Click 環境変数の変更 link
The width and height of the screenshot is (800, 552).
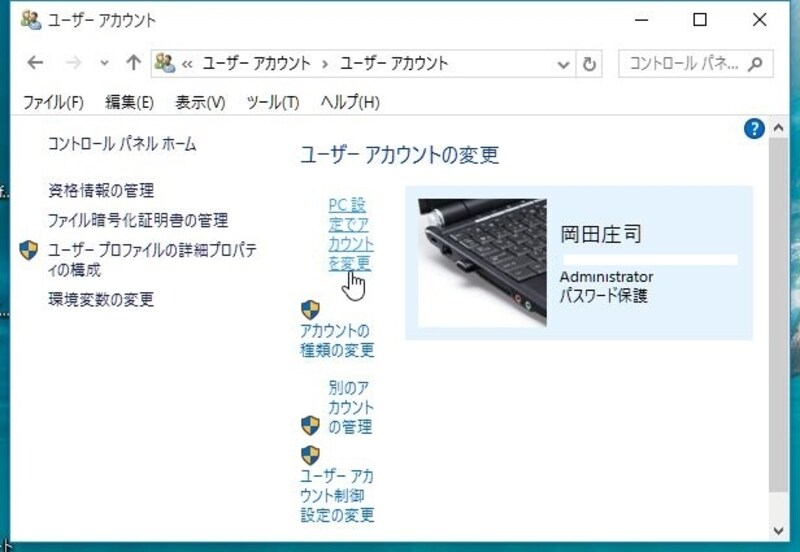click(101, 299)
